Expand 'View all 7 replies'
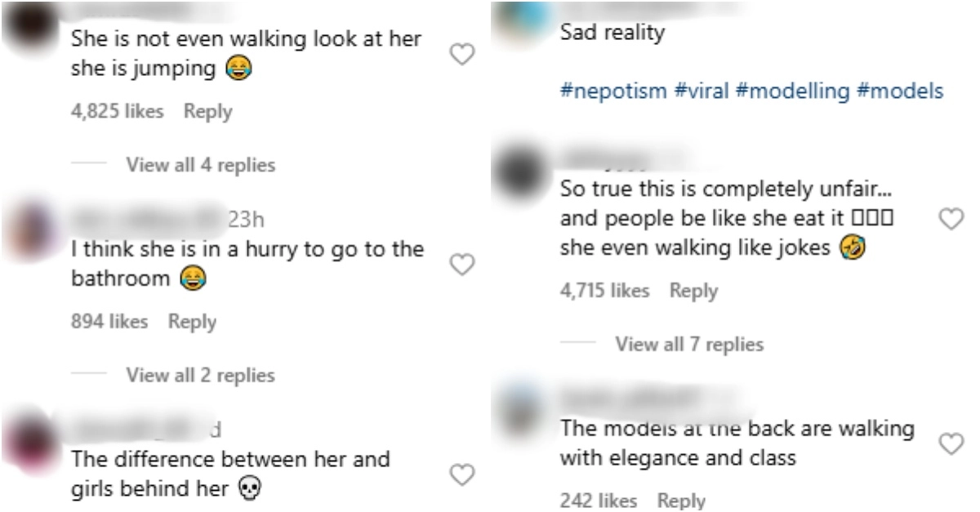This screenshot has height=512, width=980. pyautogui.click(x=689, y=345)
